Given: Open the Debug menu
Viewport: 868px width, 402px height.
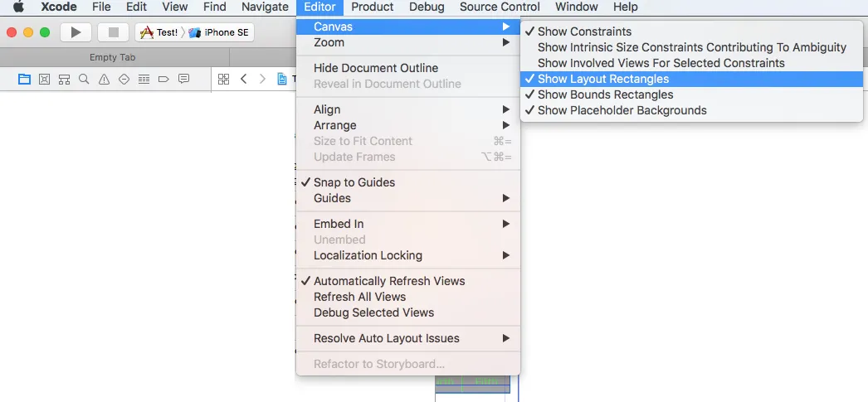Looking at the screenshot, I should point(427,7).
